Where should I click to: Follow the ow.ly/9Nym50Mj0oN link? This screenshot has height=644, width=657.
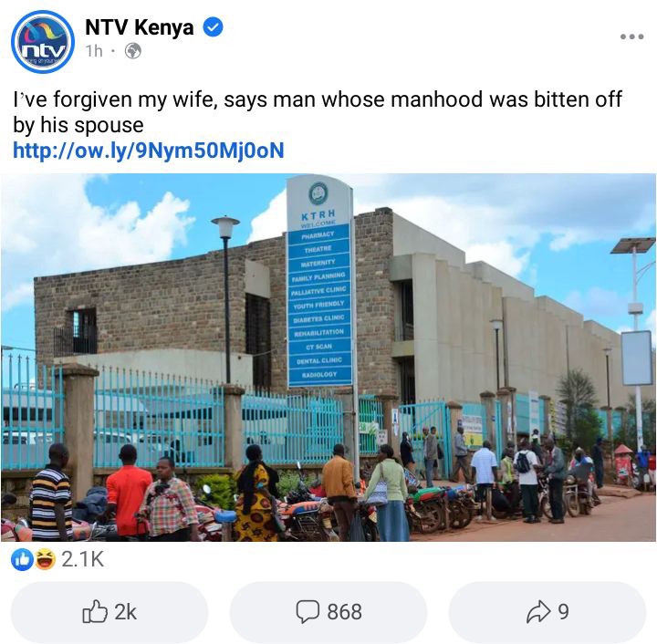point(149,151)
